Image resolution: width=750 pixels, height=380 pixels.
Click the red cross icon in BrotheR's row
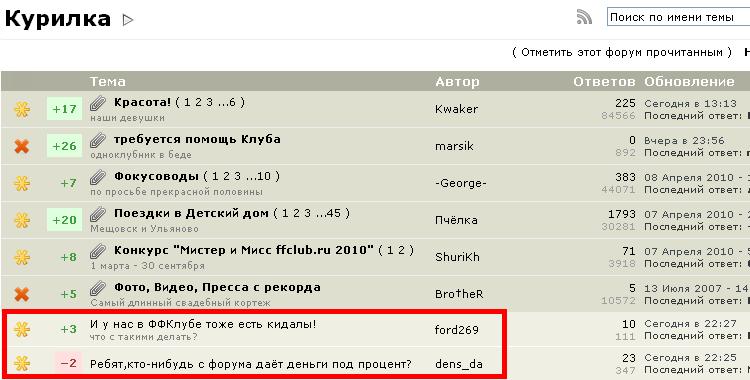click(22, 294)
